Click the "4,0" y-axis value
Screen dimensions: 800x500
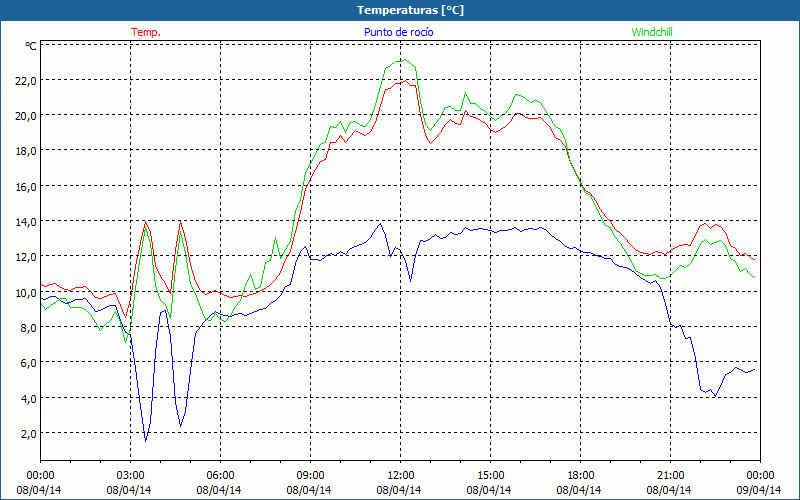(29, 399)
